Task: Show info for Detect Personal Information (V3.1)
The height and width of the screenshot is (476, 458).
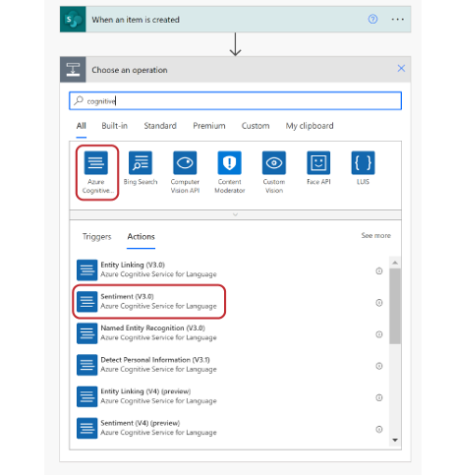Action: tap(379, 366)
